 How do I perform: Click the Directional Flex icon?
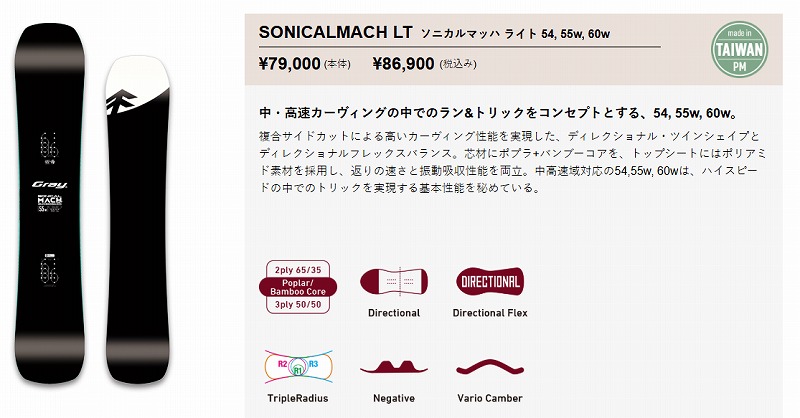490,281
